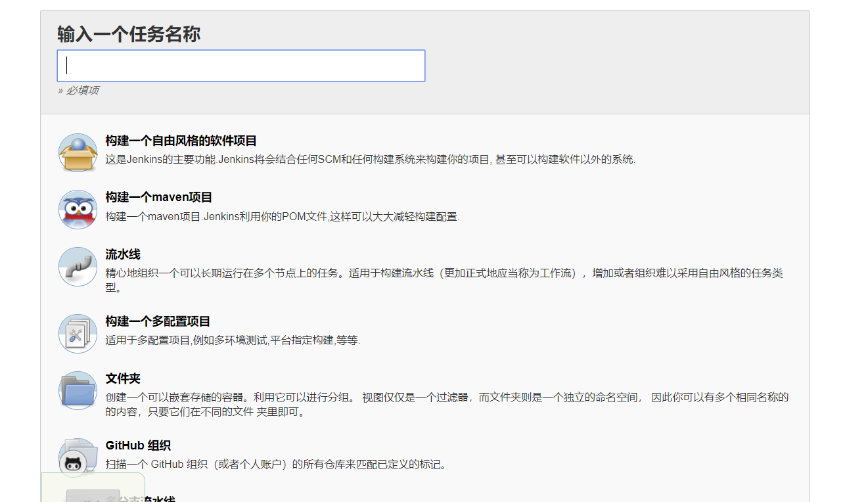Click the pipeline pipe icon

(78, 267)
